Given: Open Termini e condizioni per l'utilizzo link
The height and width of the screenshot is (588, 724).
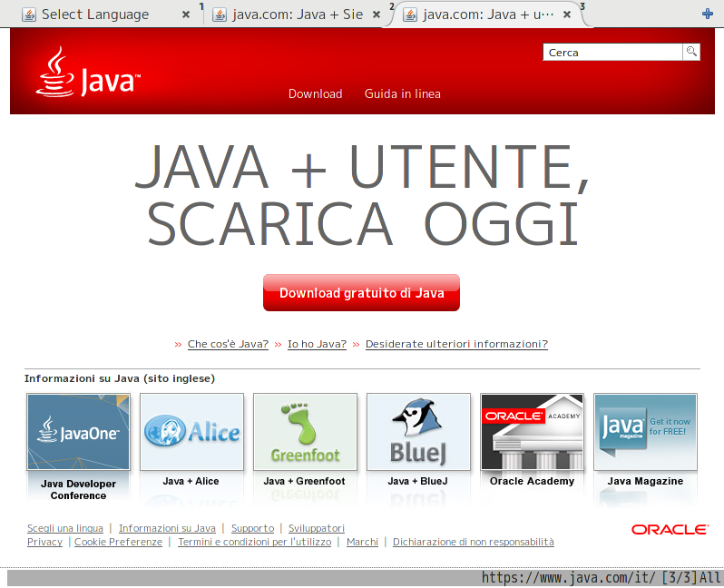Looking at the screenshot, I should [255, 542].
